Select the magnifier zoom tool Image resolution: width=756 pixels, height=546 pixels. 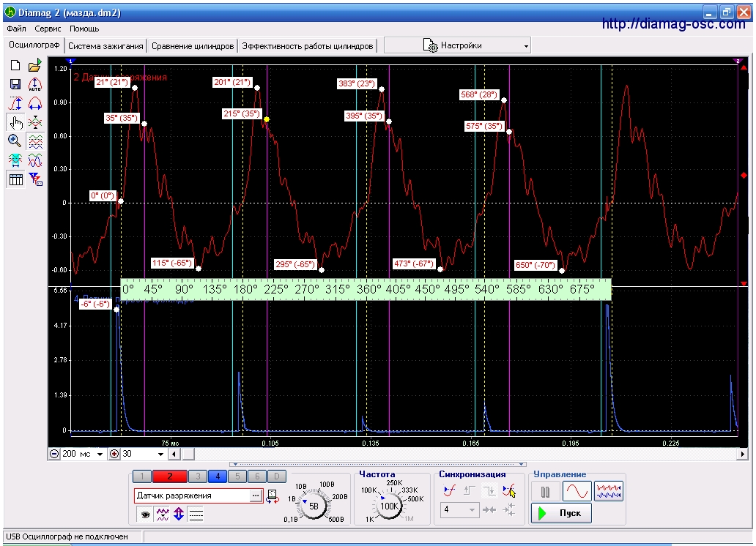click(x=15, y=141)
